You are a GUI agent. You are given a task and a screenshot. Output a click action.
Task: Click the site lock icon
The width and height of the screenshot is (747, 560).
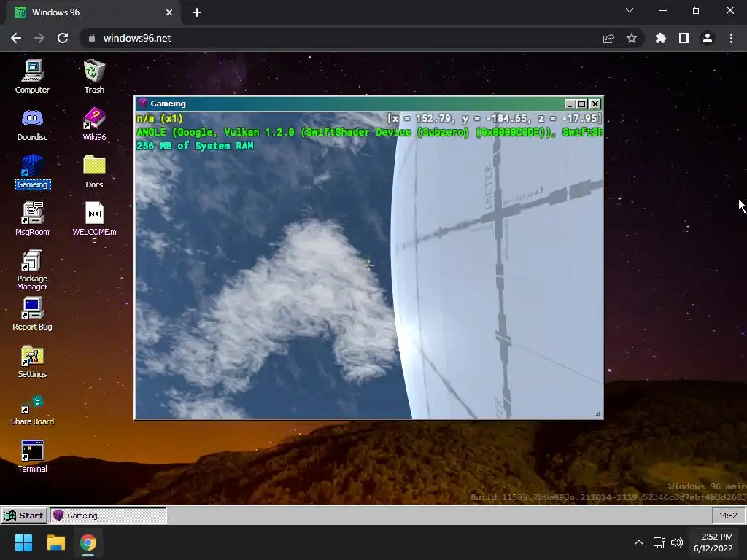tap(92, 38)
